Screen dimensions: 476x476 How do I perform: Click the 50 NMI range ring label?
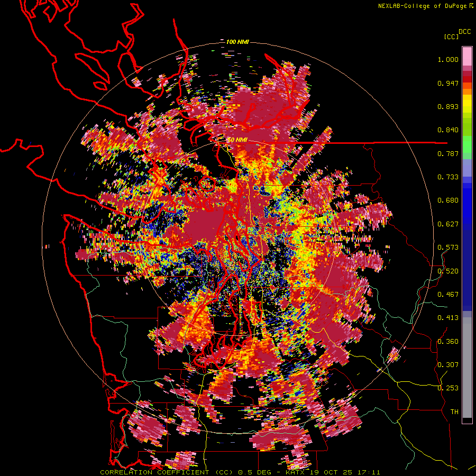(x=237, y=140)
